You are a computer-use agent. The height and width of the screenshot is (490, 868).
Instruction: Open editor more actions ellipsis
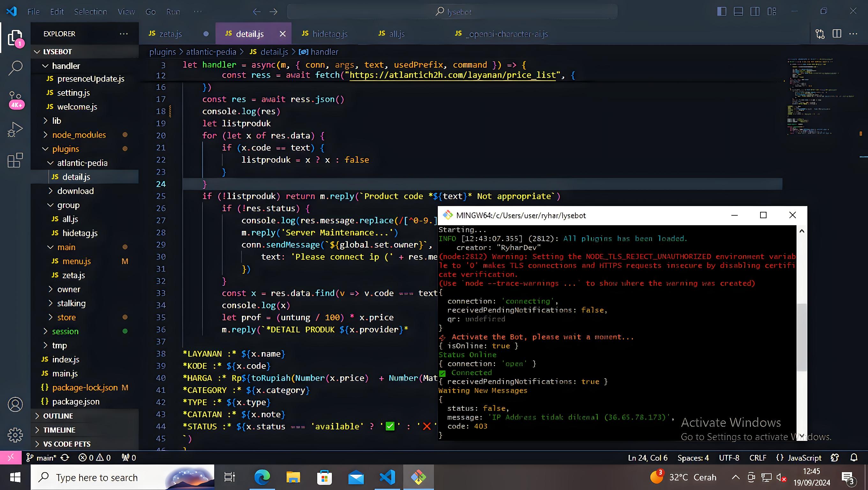point(853,34)
